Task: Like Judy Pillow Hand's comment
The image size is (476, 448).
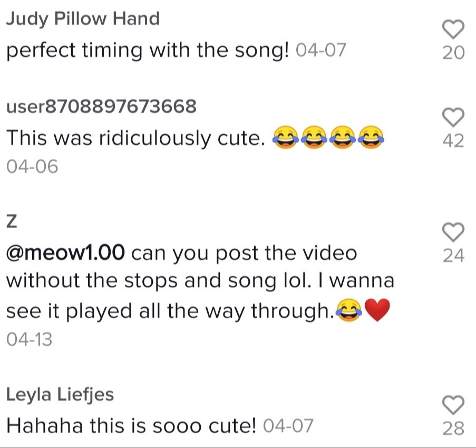Action: pos(453,29)
